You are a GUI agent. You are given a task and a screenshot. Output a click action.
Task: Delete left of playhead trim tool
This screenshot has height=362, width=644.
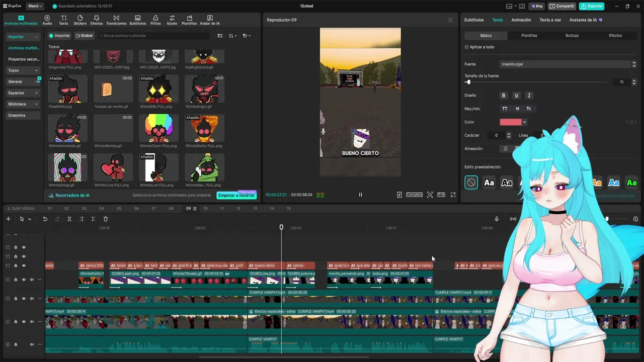pos(81,219)
